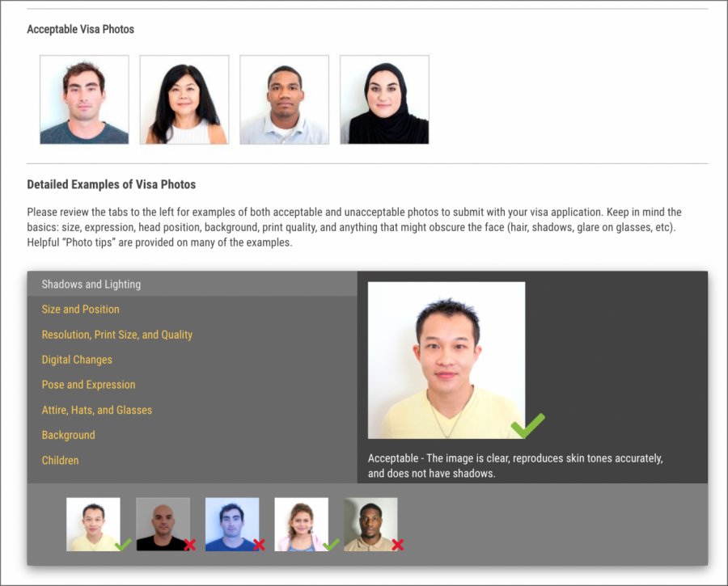The height and width of the screenshot is (586, 728).
Task: Click acceptable photo of man in collared shirt
Action: coord(284,99)
